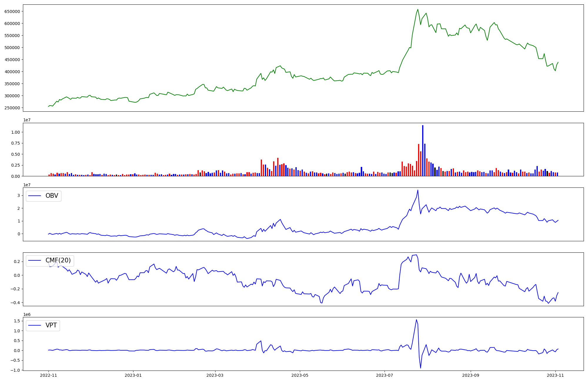This screenshot has width=588, height=382.
Task: Click the 2022-11 x-axis tick label
Action: point(49,375)
